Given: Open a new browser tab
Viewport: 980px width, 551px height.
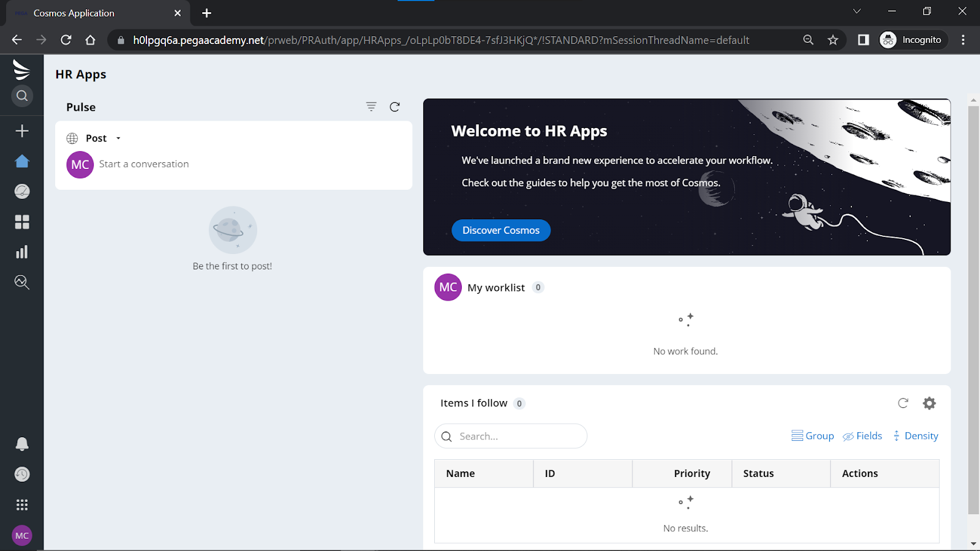Looking at the screenshot, I should click(206, 13).
